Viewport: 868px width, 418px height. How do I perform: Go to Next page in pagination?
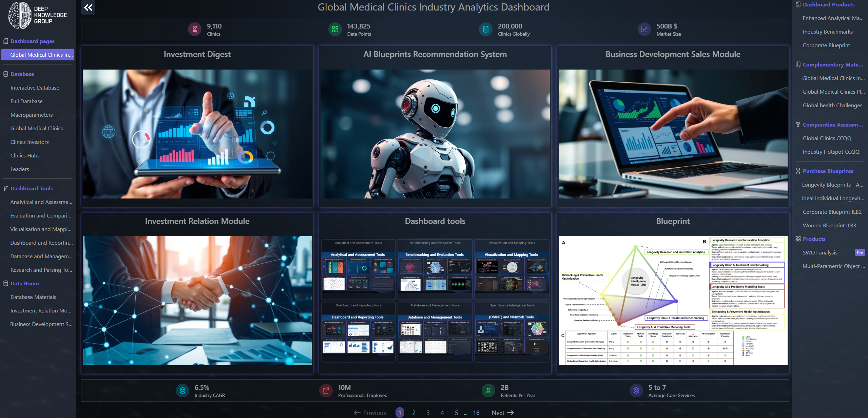(502, 413)
